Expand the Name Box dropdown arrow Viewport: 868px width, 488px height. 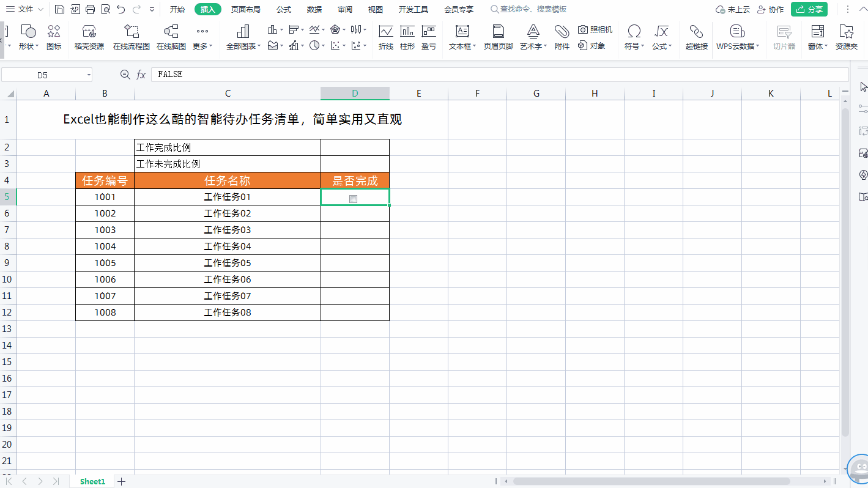point(89,75)
